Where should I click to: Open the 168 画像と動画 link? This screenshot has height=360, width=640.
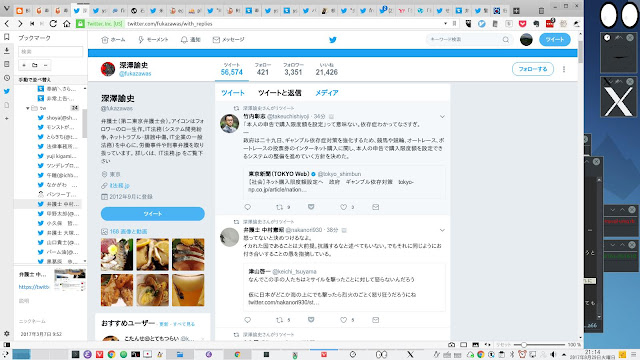(129, 231)
